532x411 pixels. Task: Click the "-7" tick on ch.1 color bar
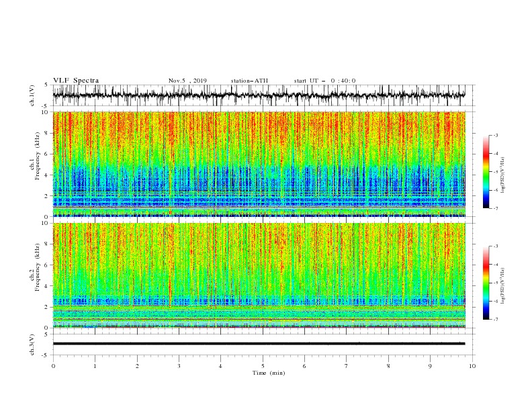496,208
